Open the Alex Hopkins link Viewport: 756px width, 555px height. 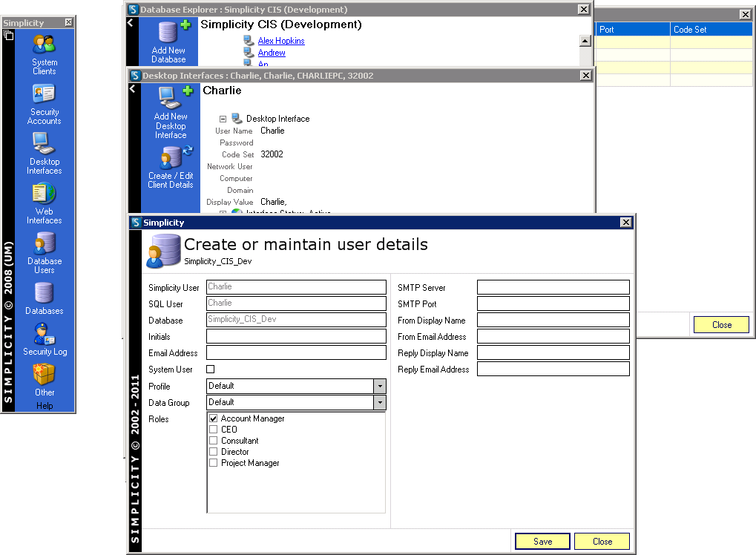[281, 41]
